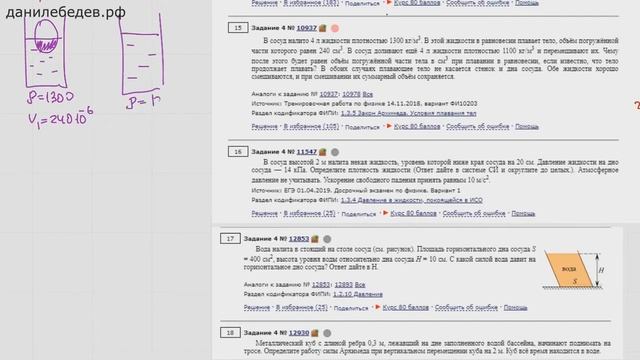The width and height of the screenshot is (640, 360).
Task: Open 'Курс 80 баллов' link under task 15
Action: pos(417,127)
